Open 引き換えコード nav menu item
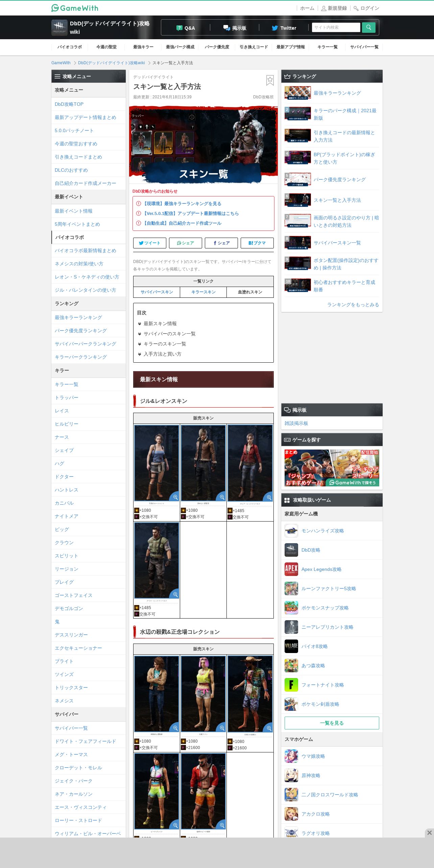Screen dimensions: 434x868 [x=254, y=47]
